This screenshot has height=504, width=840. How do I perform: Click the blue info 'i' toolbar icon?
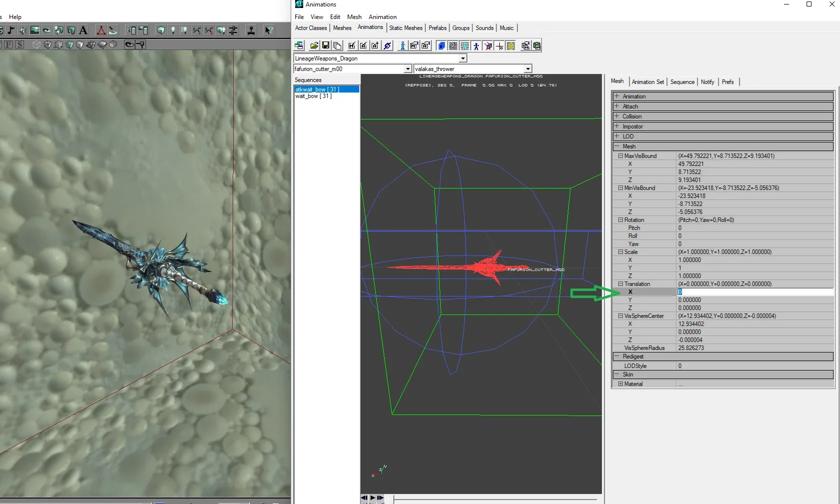pos(402,45)
